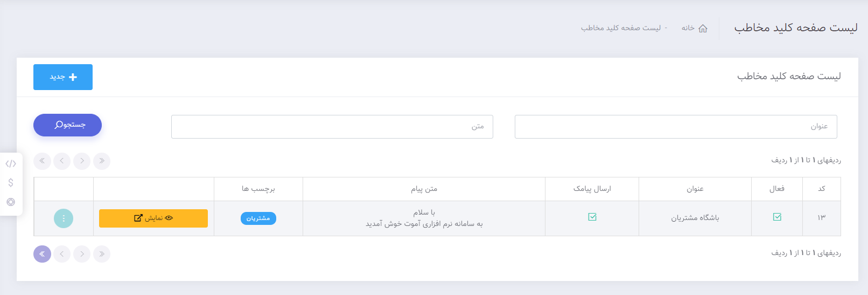The height and width of the screenshot is (295, 868).
Task: Toggle the فعال checkbox in row ۱۳
Action: pos(777,217)
